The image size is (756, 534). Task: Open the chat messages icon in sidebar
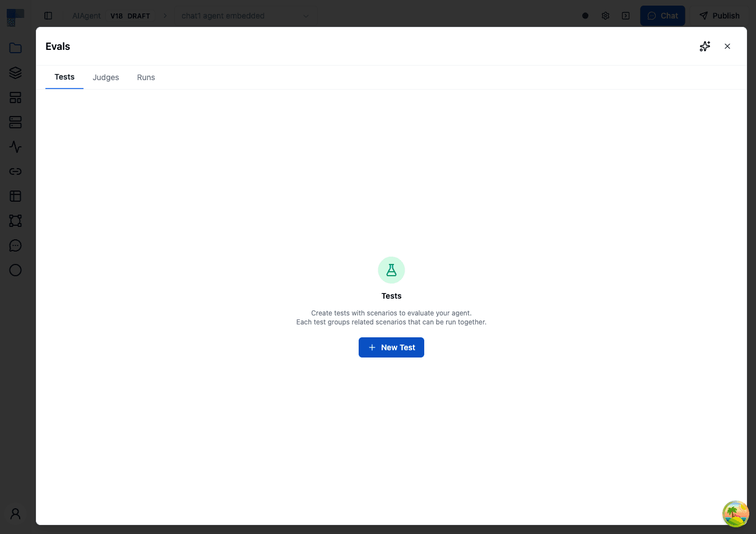(15, 245)
